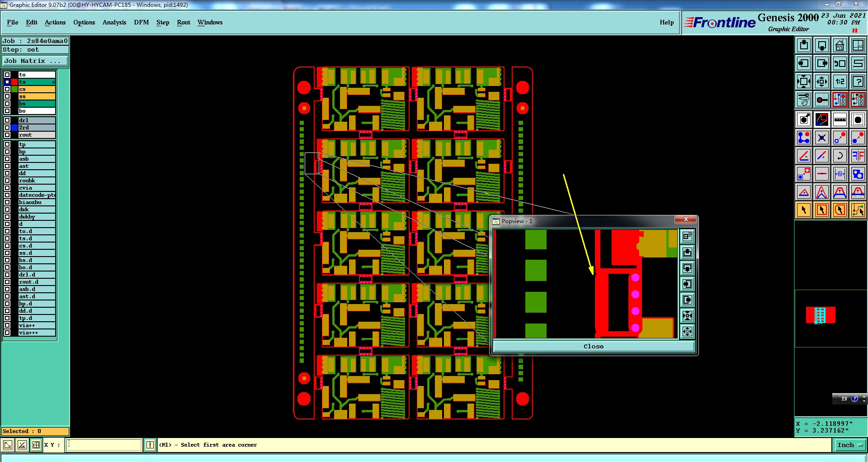Screen dimensions: 868x462
Task: Open the Edit menu
Action: 32,22
